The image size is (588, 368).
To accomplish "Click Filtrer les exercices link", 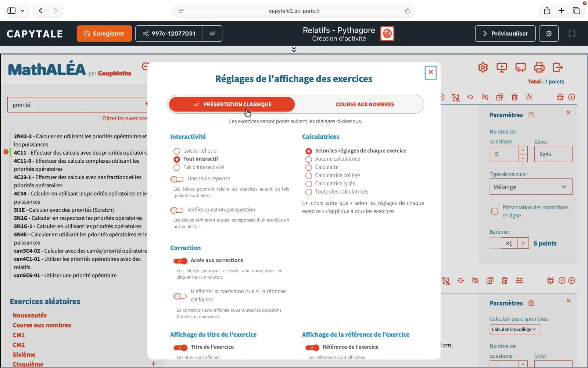I will 125,118.
